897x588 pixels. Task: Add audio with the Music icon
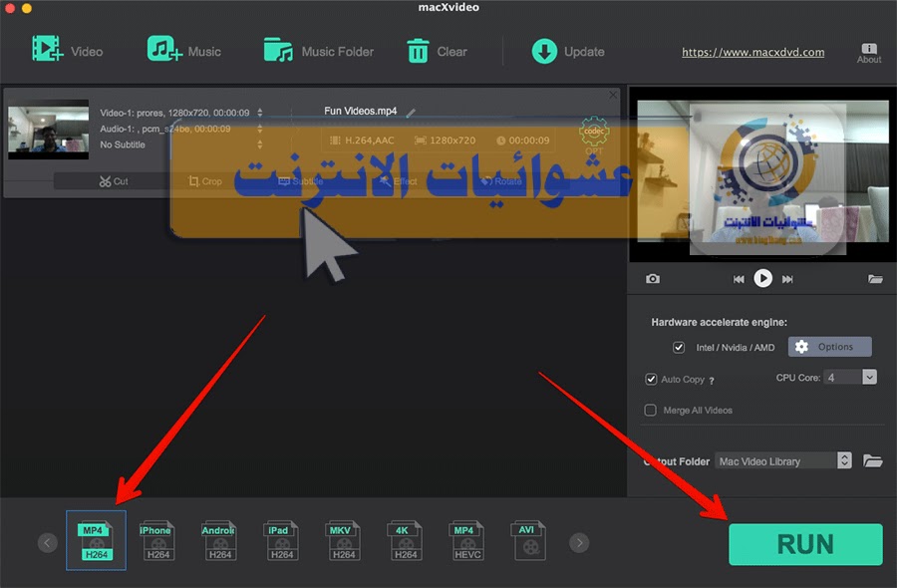pos(164,49)
